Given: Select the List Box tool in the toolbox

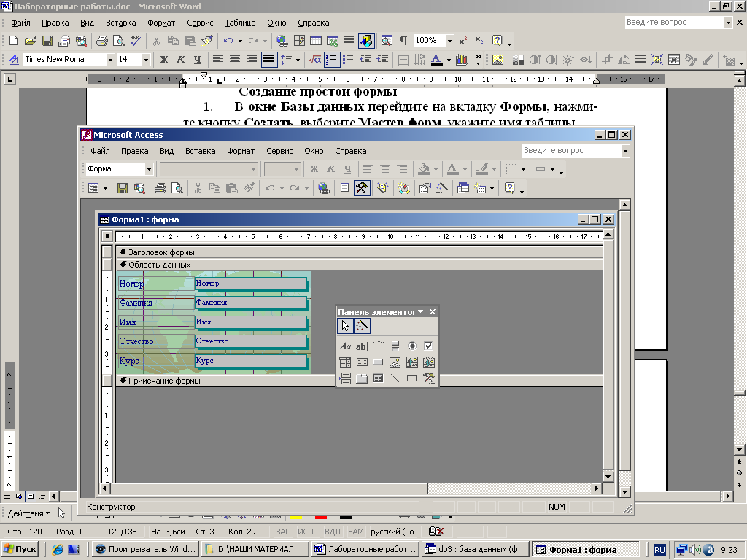Looking at the screenshot, I should coord(362,362).
